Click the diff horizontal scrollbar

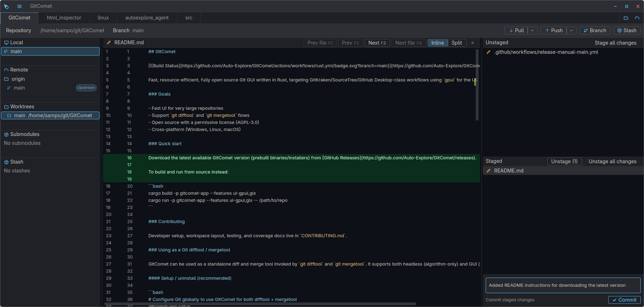pos(260,304)
